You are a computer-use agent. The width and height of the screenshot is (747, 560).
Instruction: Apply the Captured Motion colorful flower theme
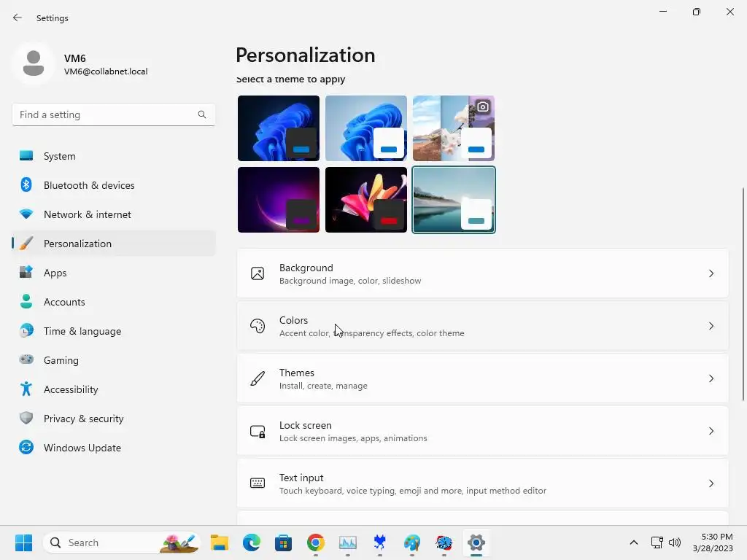[x=366, y=200]
